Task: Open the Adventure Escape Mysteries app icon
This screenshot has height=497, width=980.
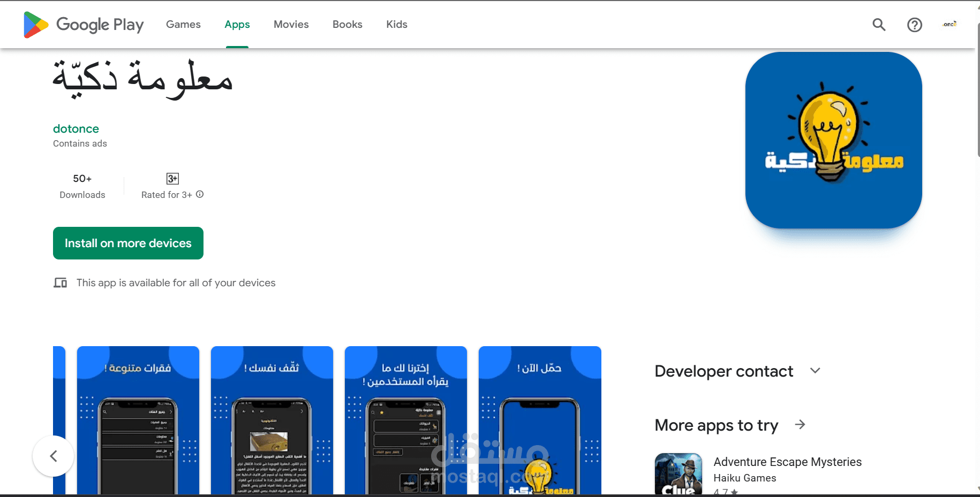Action: [679, 474]
